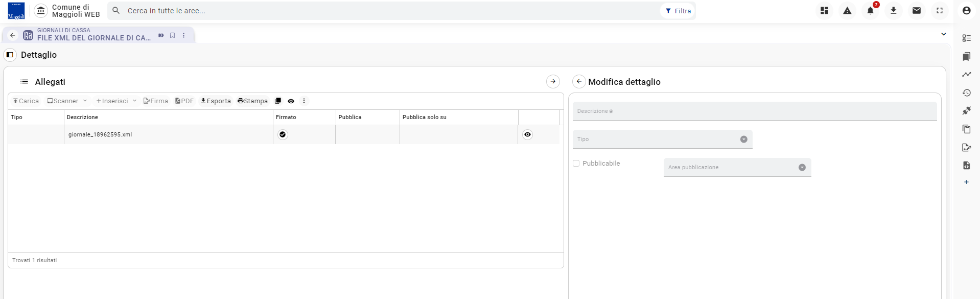Open the notifications bell icon
Viewport: 980px width, 299px height.
point(870,11)
